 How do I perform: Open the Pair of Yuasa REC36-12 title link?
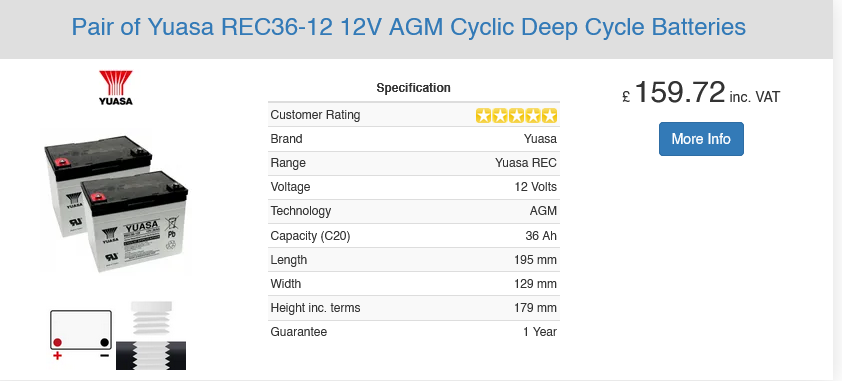click(409, 26)
